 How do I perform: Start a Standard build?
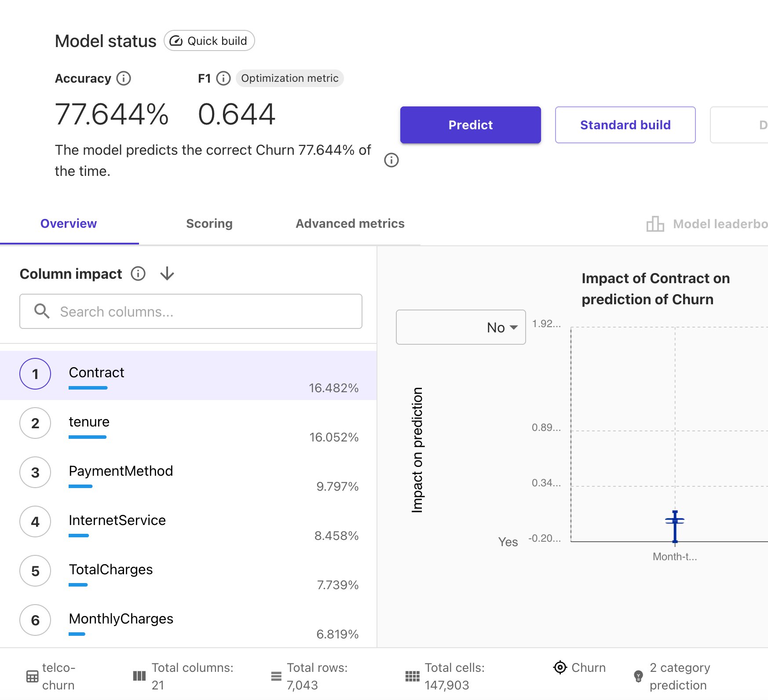(x=625, y=125)
